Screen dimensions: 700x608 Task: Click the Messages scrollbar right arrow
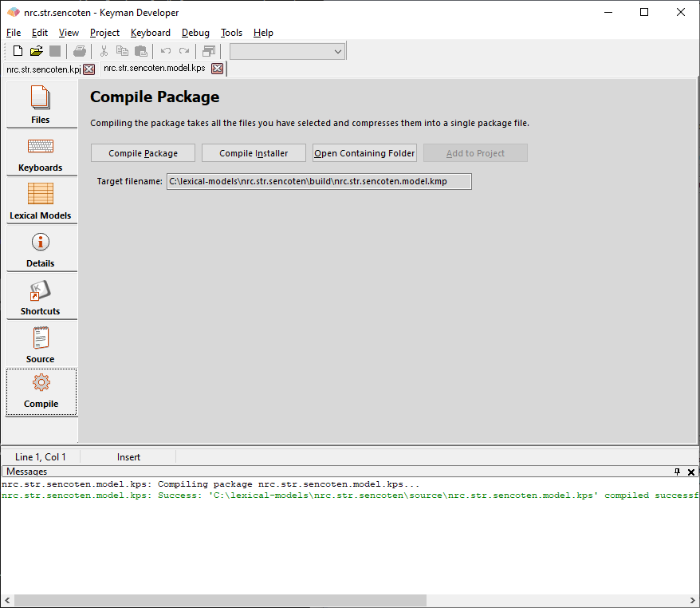[x=693, y=600]
